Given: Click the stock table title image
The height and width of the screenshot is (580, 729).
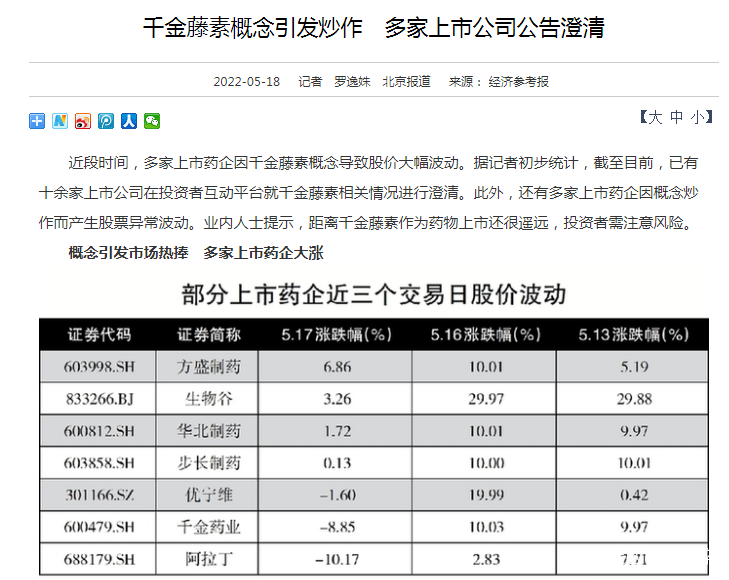Looking at the screenshot, I should (x=374, y=294).
